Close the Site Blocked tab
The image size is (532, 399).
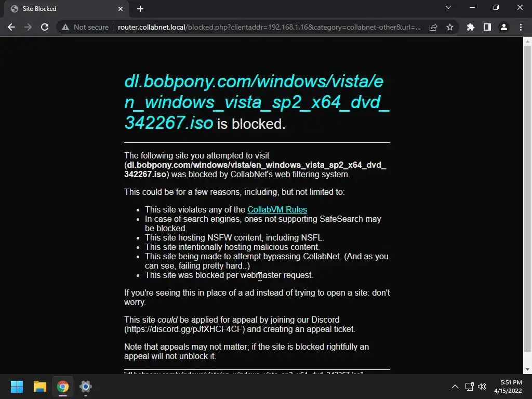pyautogui.click(x=121, y=9)
